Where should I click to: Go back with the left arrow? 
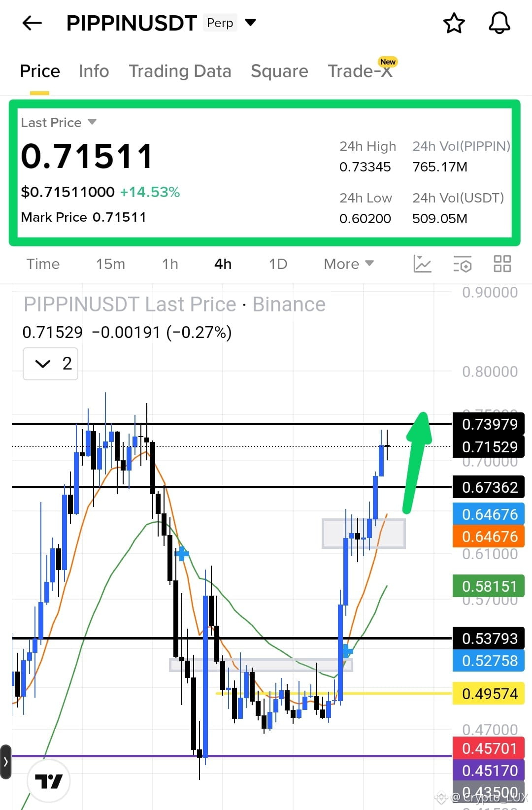(33, 23)
